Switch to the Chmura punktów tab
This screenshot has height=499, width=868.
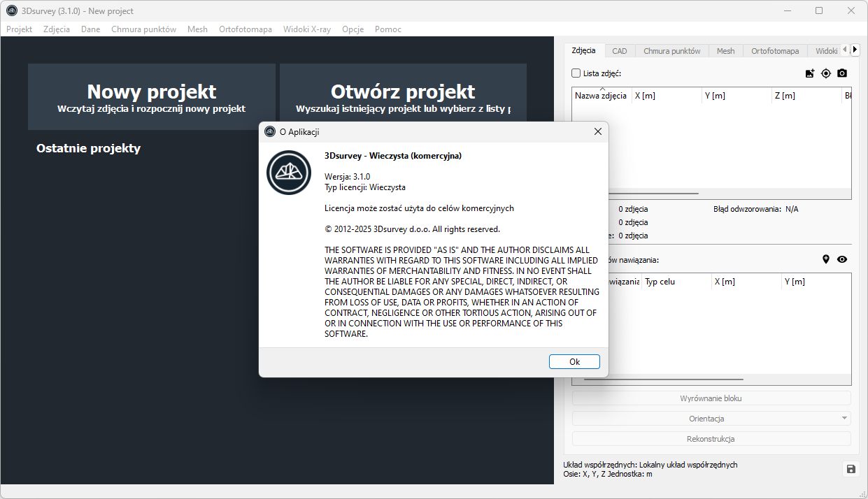click(672, 51)
